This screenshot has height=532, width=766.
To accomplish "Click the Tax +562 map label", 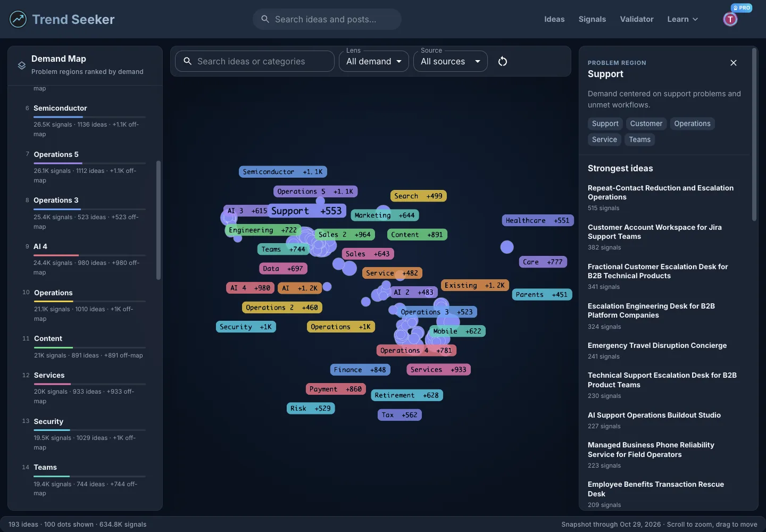I will pyautogui.click(x=399, y=415).
